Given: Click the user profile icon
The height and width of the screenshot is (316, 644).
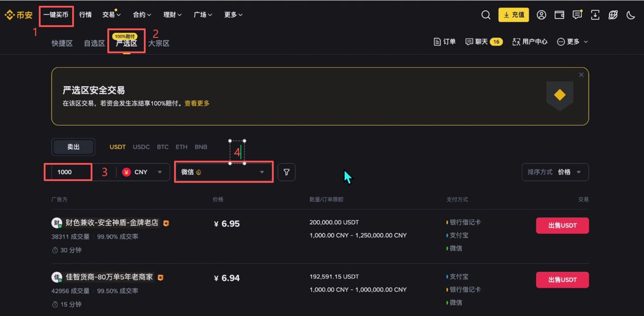Looking at the screenshot, I should click(541, 15).
